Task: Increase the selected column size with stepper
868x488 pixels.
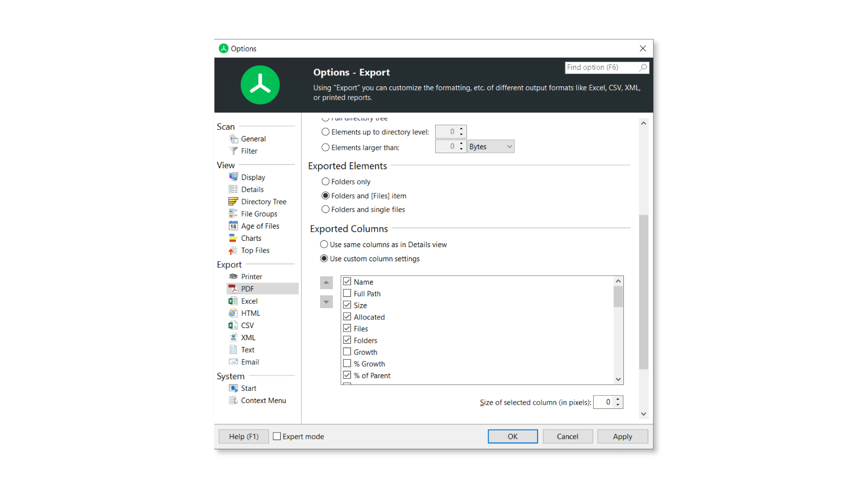Action: click(618, 399)
